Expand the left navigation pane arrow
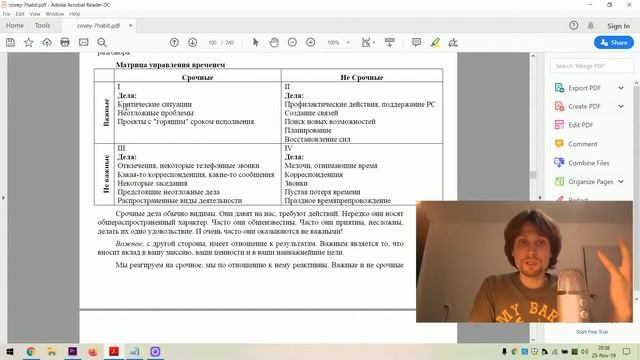The image size is (640, 360). [3, 198]
